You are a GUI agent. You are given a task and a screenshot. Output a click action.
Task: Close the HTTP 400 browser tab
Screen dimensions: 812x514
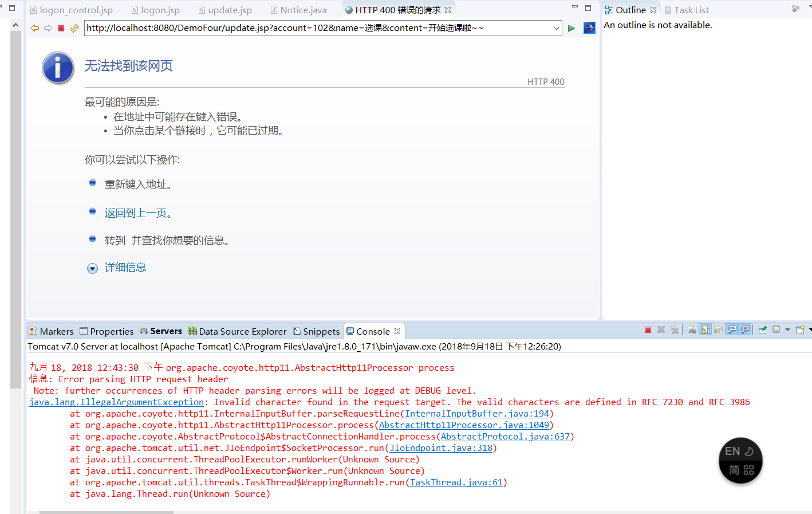tap(448, 10)
